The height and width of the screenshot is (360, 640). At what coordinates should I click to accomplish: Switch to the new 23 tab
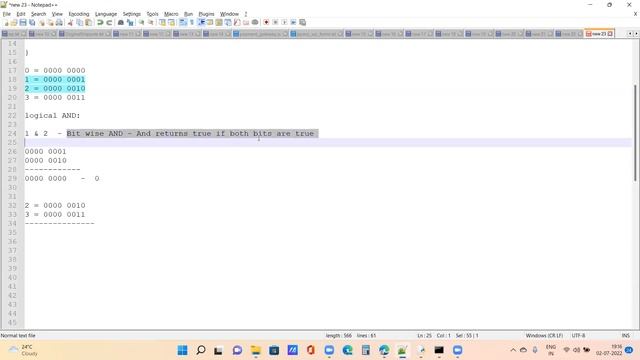click(x=597, y=34)
